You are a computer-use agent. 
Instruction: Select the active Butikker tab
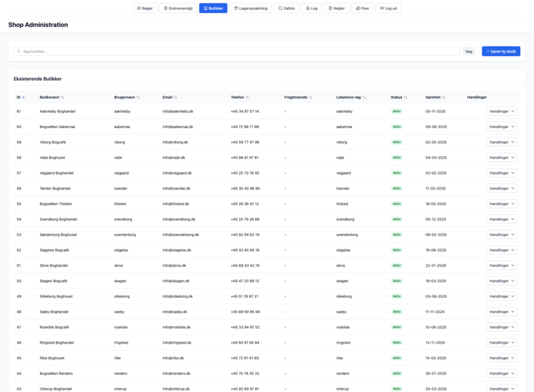[213, 8]
